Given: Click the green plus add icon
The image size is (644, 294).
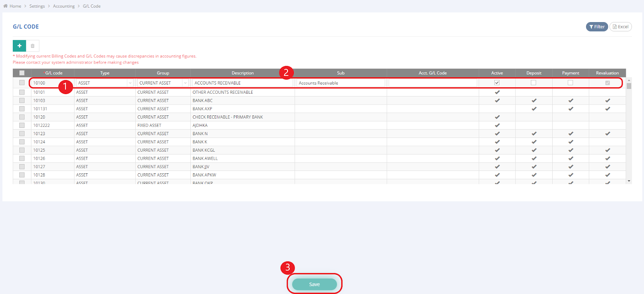Looking at the screenshot, I should 19,46.
